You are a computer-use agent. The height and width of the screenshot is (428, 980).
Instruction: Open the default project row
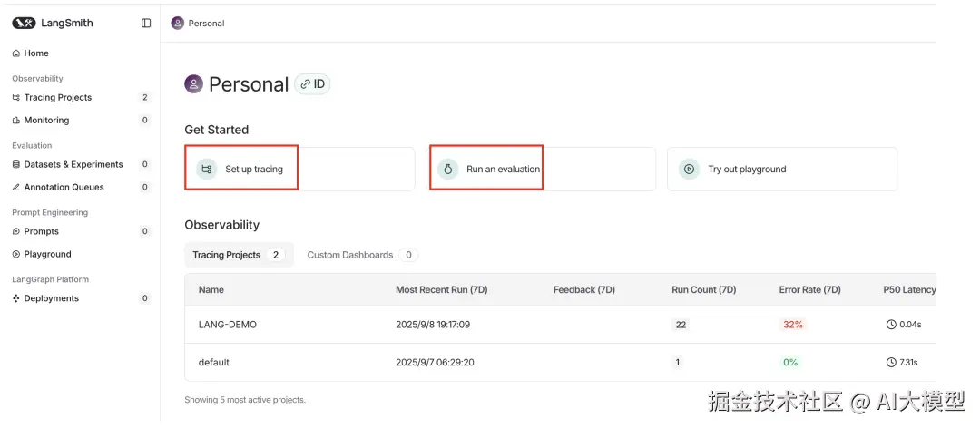214,363
